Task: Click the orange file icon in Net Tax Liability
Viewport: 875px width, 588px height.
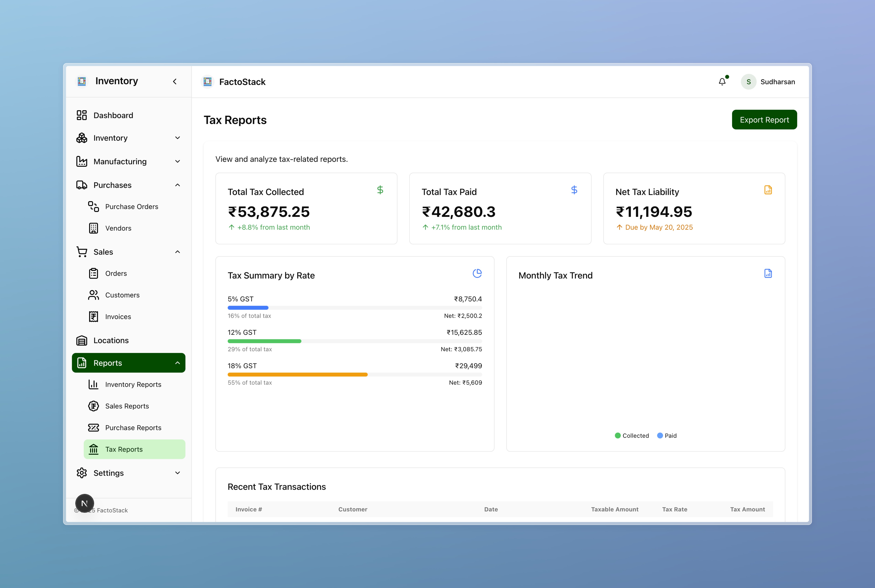Action: 768,190
